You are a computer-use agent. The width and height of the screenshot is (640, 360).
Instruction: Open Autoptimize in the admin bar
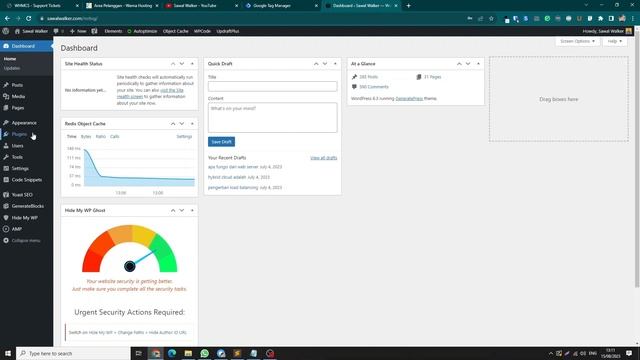(142, 31)
